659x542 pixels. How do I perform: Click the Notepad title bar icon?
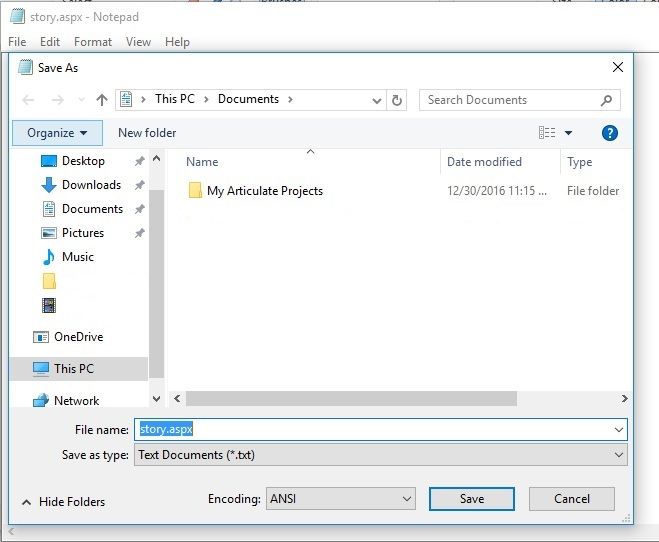pos(17,16)
